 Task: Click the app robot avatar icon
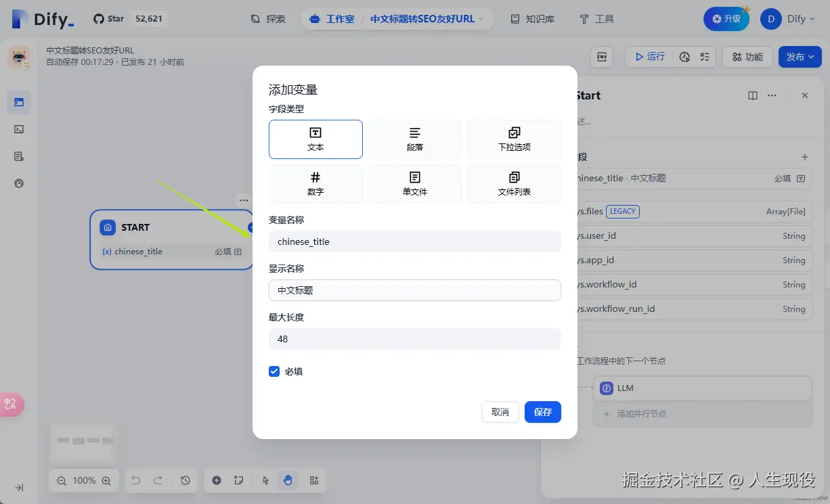pyautogui.click(x=19, y=57)
